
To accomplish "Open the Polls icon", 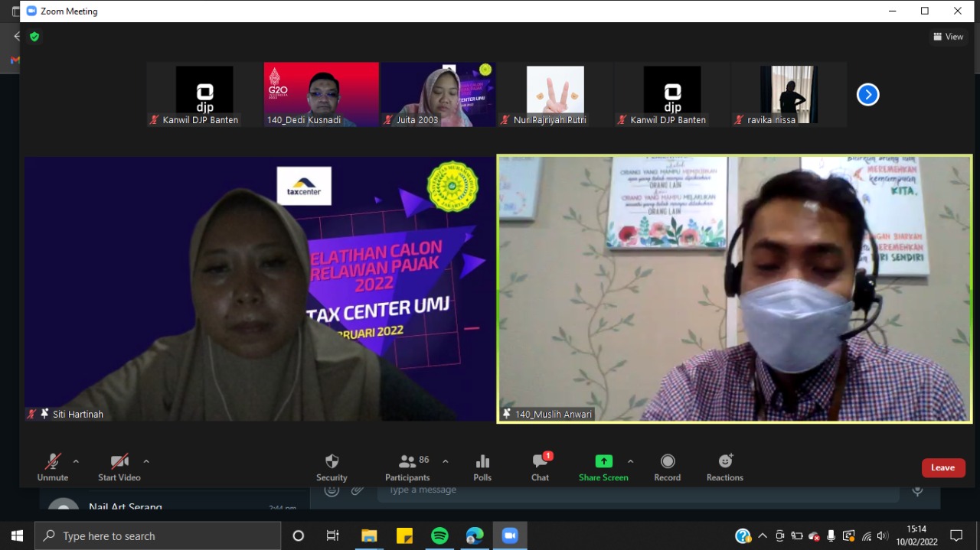I will [482, 467].
